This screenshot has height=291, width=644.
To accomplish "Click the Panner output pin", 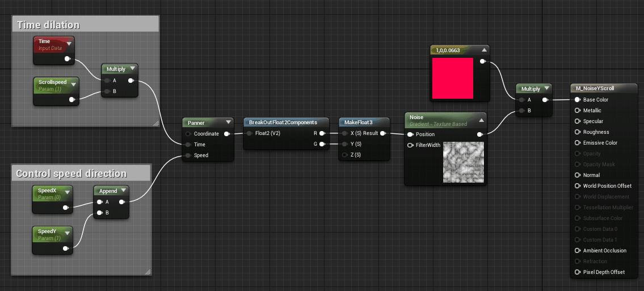I will 227,134.
